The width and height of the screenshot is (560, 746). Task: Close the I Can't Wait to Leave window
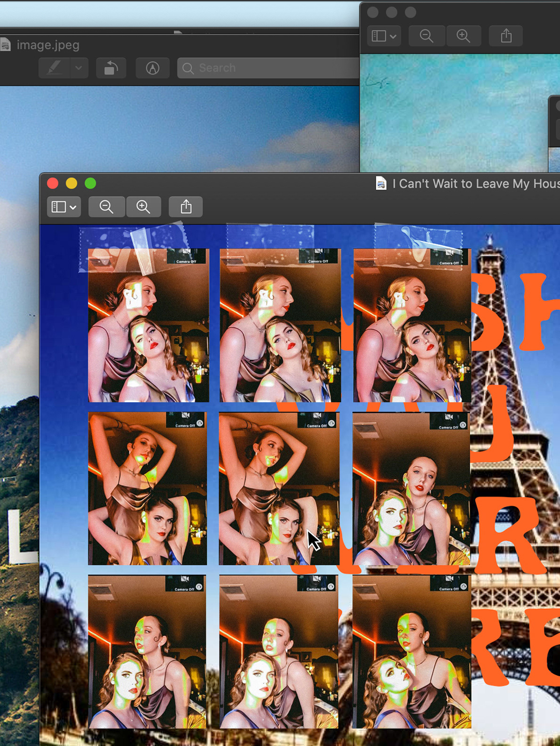pyautogui.click(x=53, y=183)
